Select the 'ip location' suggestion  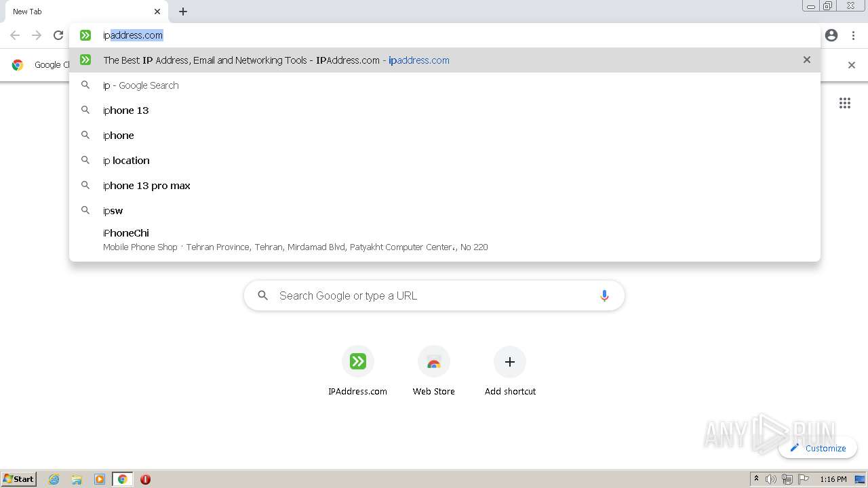(x=445, y=161)
